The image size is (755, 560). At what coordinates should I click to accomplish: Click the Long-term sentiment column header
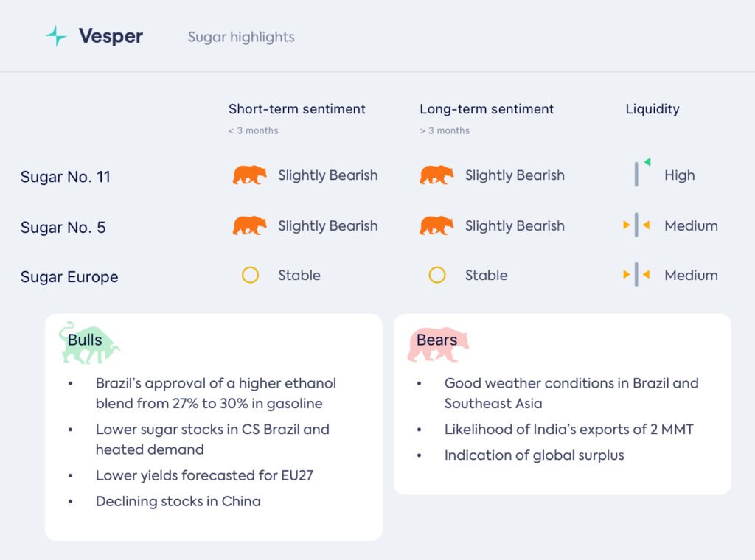(x=487, y=109)
